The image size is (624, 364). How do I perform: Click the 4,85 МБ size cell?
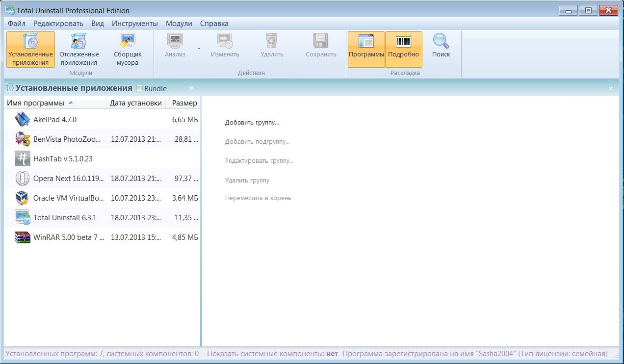185,237
